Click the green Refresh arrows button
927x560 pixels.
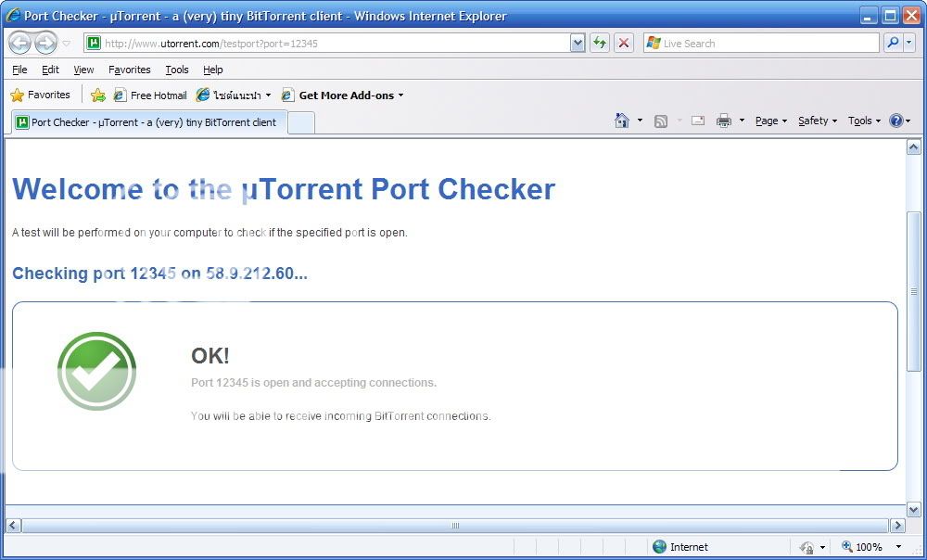pyautogui.click(x=600, y=44)
